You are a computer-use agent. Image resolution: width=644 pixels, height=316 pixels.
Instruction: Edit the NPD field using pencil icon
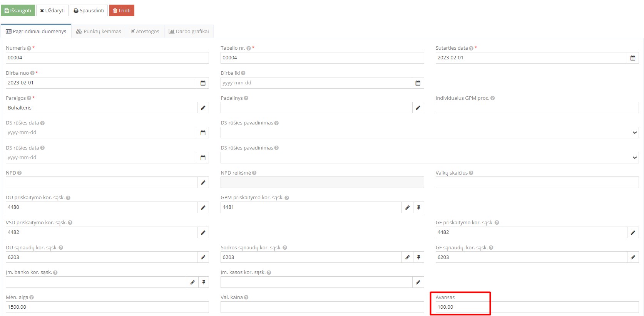[x=203, y=183]
